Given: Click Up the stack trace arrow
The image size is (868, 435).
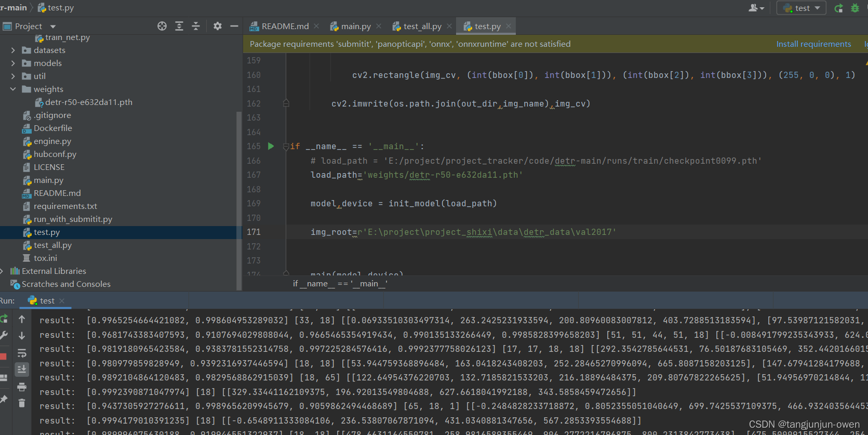Looking at the screenshot, I should point(22,319).
